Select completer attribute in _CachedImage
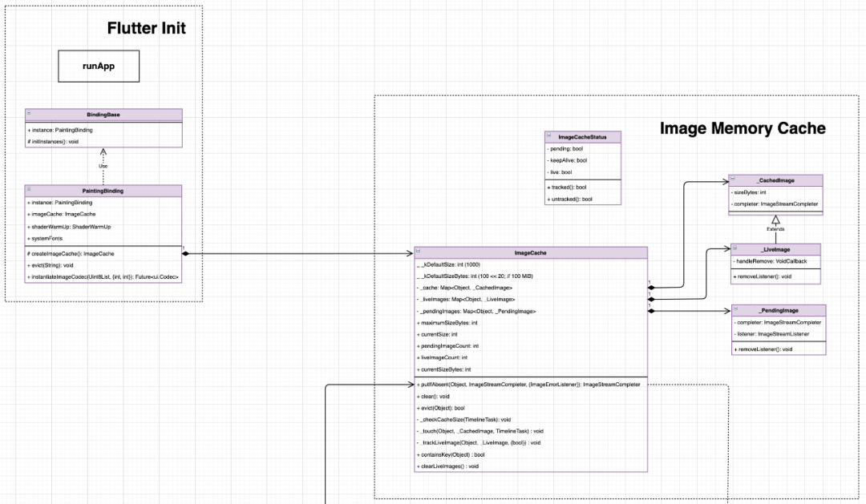866x504 pixels. (x=775, y=204)
